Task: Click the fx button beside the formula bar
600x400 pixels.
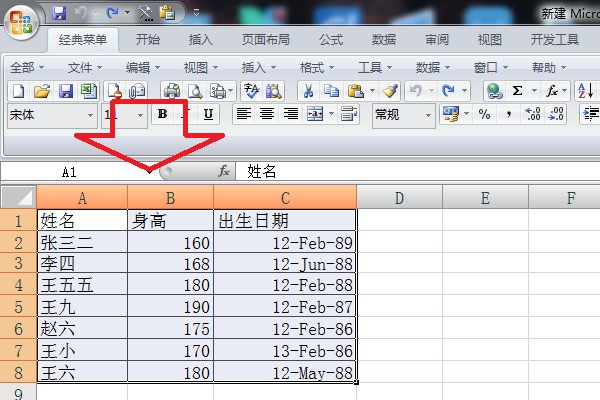Action: pyautogui.click(x=224, y=171)
